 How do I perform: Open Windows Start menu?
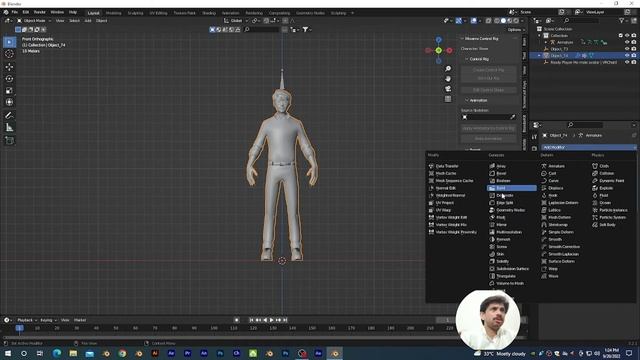tap(8, 353)
